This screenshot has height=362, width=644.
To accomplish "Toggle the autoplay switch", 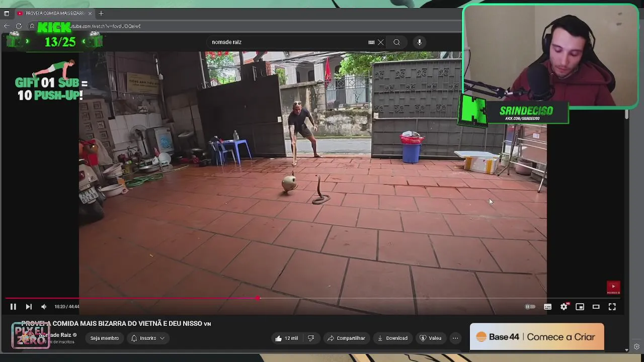I will (530, 307).
